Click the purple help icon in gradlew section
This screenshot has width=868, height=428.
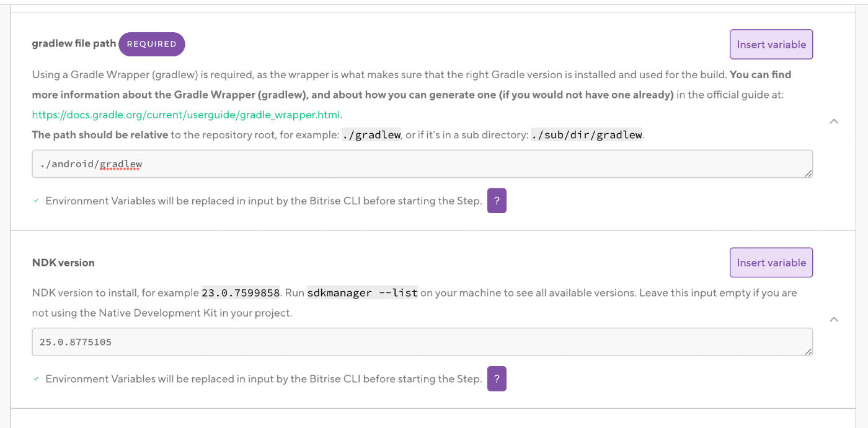[497, 200]
